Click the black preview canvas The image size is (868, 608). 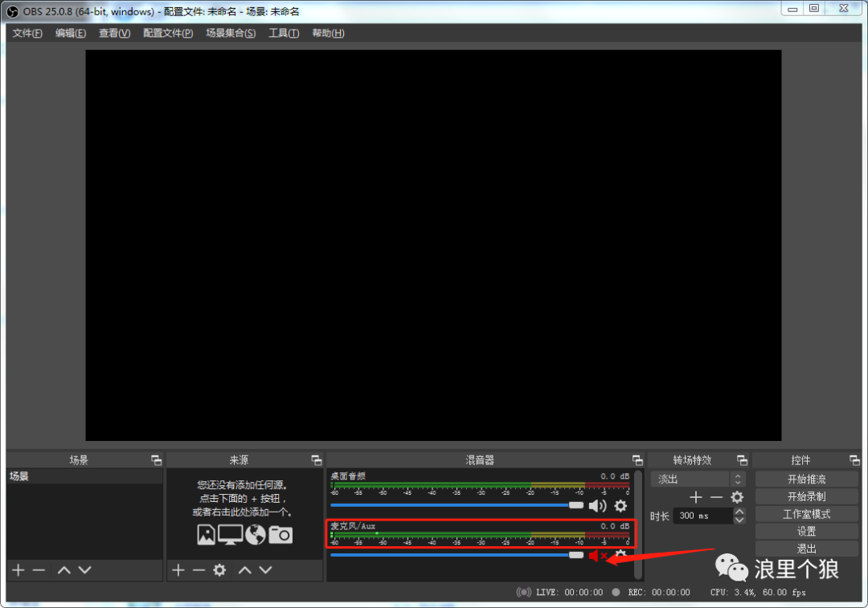433,245
